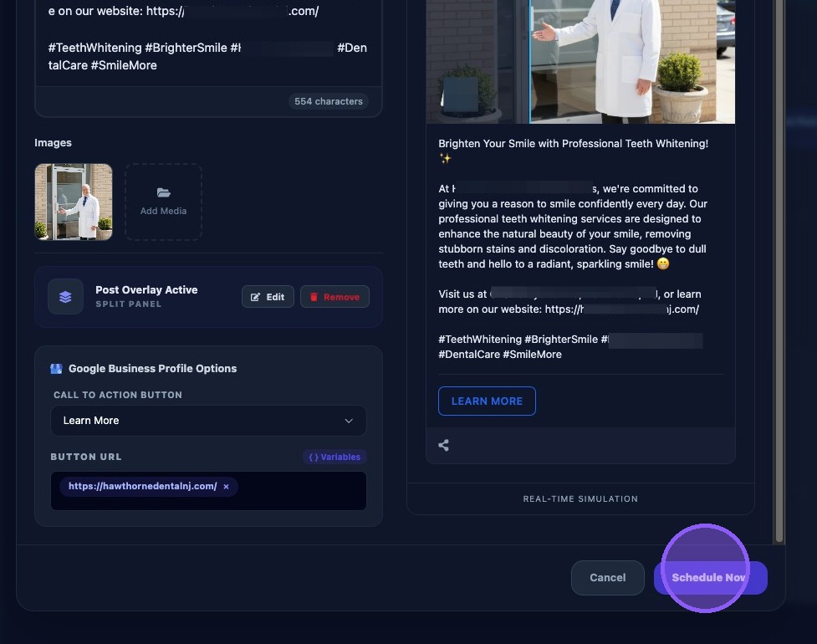Image resolution: width=817 pixels, height=644 pixels.
Task: Click the Schedule Now button
Action: coord(710,577)
